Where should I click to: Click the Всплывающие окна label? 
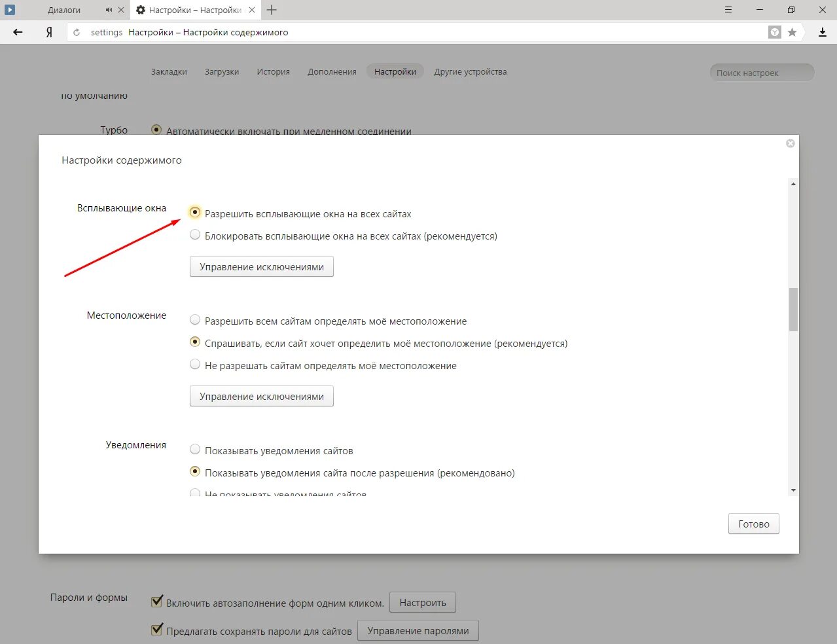click(x=122, y=208)
